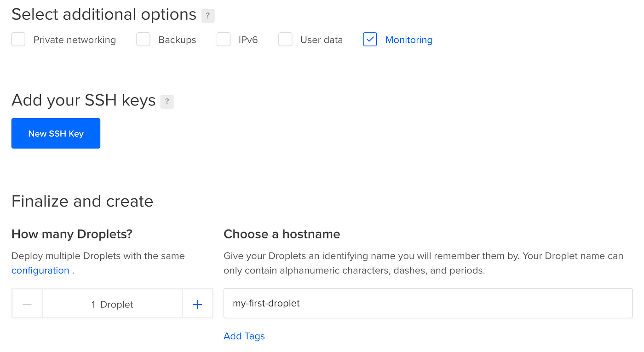644x352 pixels.
Task: Tick the Backups checkbox
Action: point(144,40)
